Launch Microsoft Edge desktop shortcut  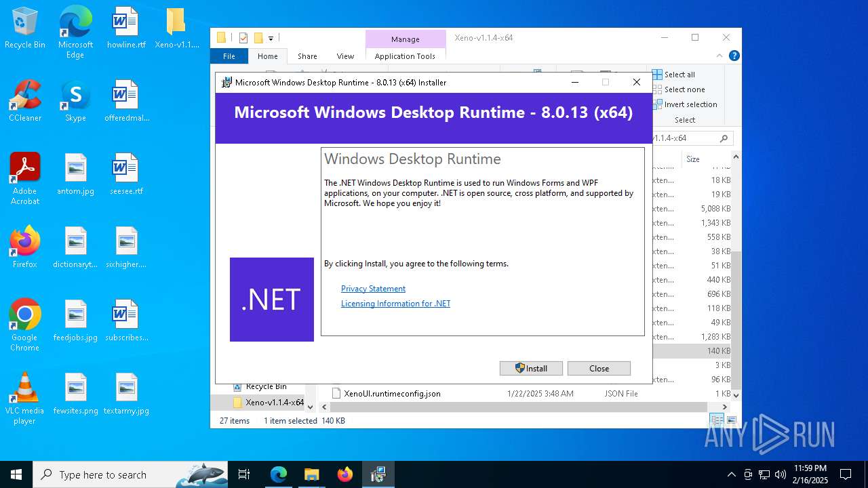pos(75,33)
